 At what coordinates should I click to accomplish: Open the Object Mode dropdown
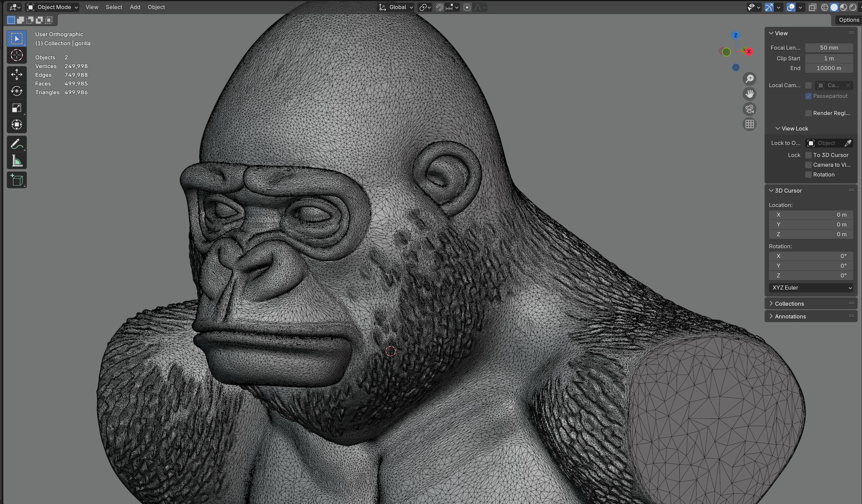click(53, 7)
